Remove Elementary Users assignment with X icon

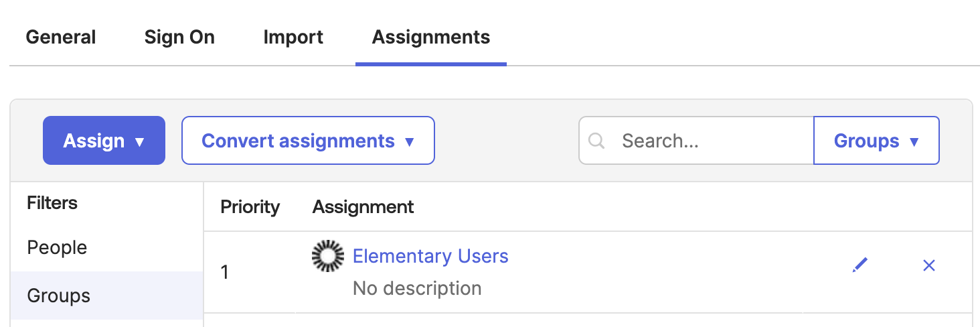929,265
